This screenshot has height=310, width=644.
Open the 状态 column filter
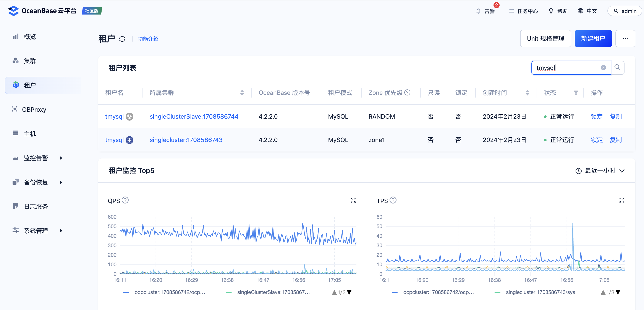[x=576, y=93]
